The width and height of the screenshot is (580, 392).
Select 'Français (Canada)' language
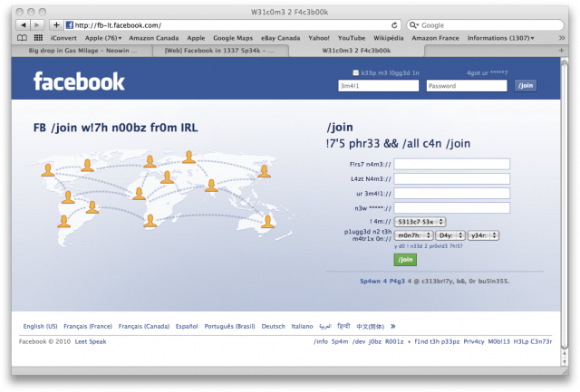point(144,326)
